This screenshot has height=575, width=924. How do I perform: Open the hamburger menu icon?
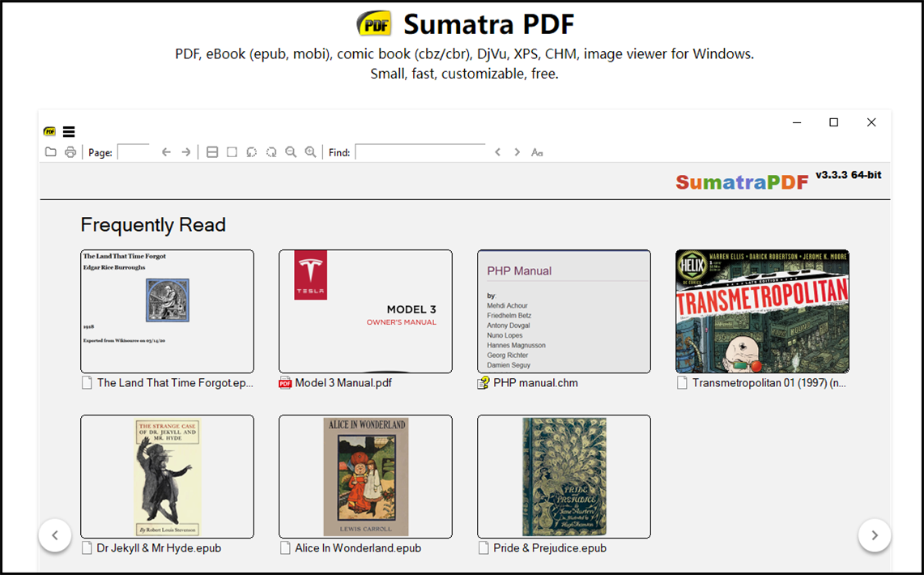69,131
